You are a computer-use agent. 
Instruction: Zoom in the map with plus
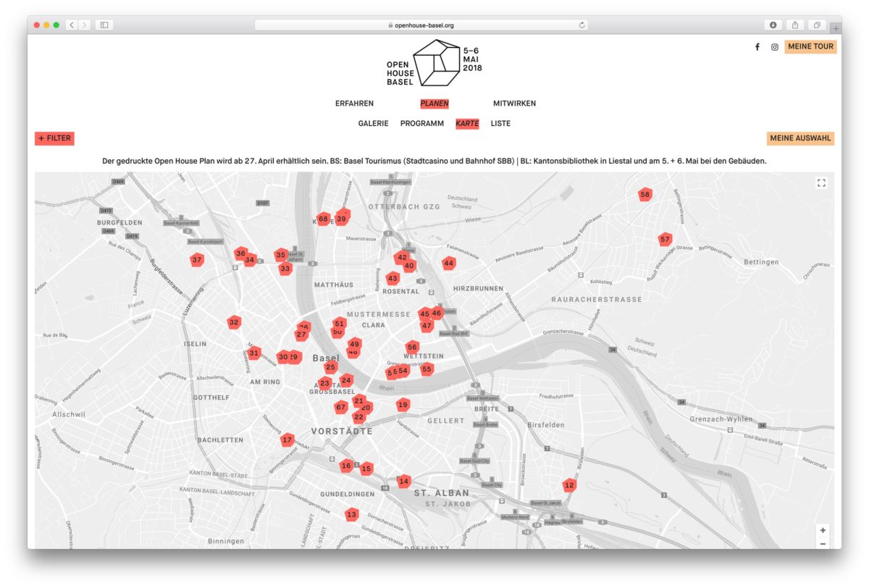pyautogui.click(x=823, y=530)
